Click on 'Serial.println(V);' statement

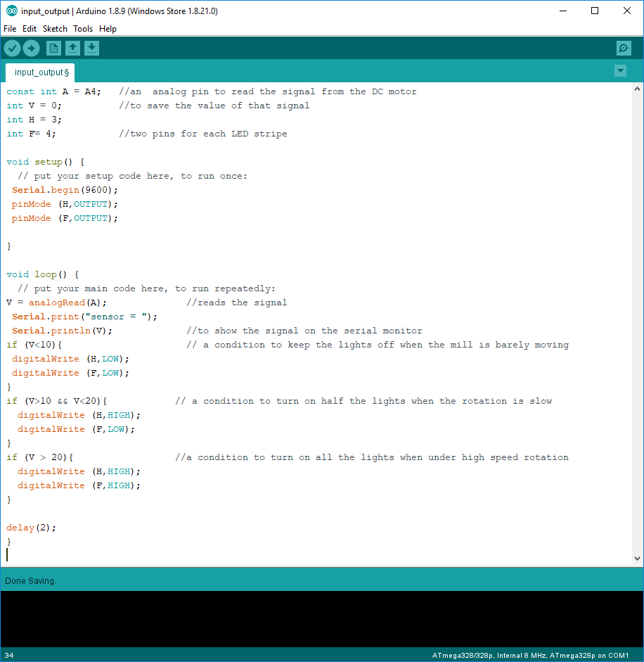(62, 331)
